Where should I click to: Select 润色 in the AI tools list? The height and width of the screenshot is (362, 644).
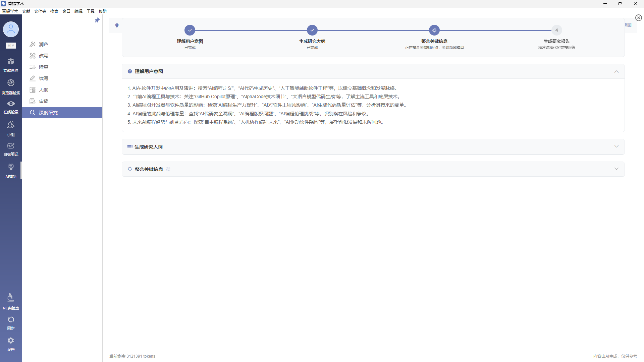43,44
